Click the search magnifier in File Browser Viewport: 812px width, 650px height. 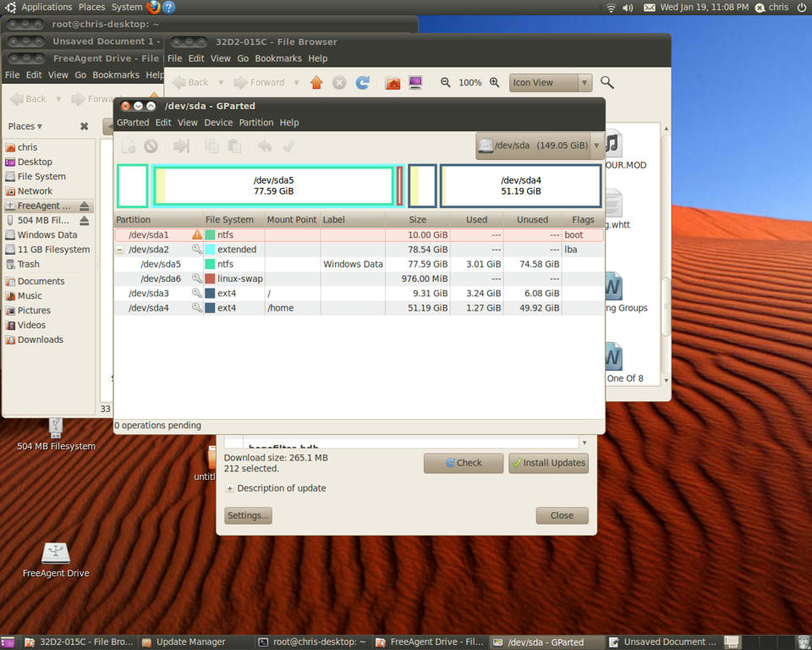607,83
